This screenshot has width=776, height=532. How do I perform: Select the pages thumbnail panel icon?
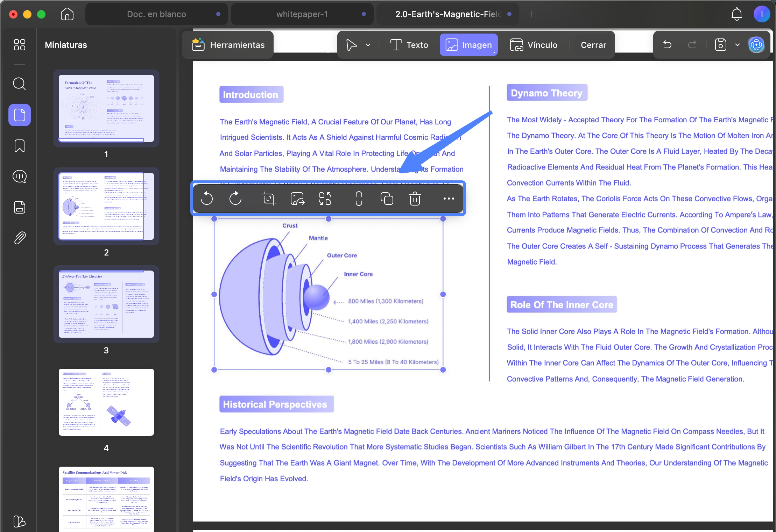[20, 115]
